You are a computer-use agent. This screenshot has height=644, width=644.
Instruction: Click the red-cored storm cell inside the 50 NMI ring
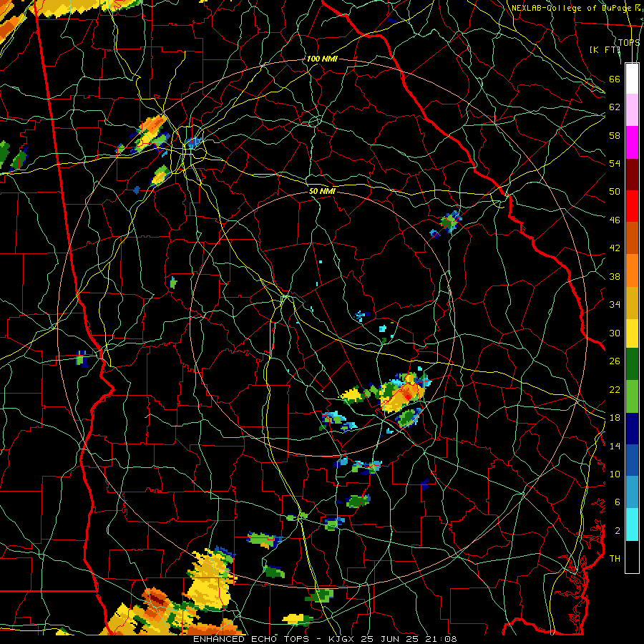tap(403, 393)
